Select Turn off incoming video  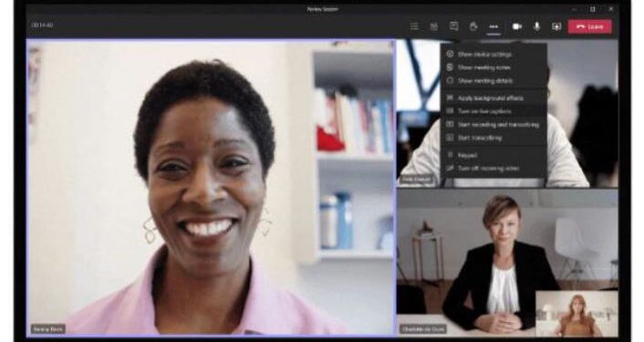pyautogui.click(x=493, y=169)
